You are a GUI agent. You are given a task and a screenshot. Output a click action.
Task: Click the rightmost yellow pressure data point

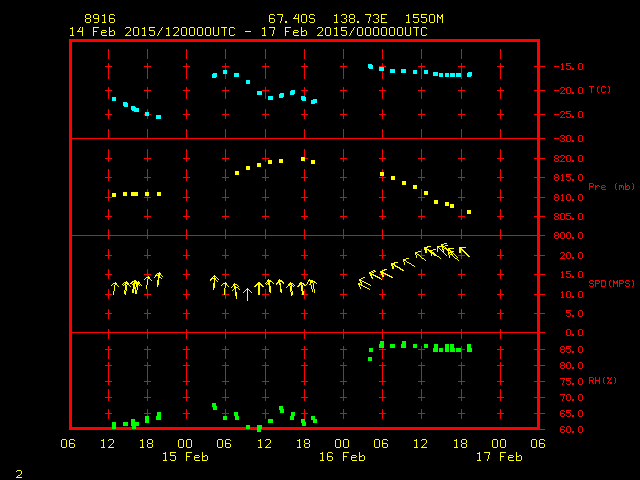point(468,212)
